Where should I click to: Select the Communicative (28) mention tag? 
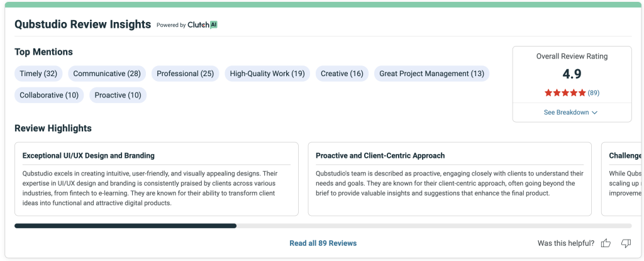(x=107, y=74)
